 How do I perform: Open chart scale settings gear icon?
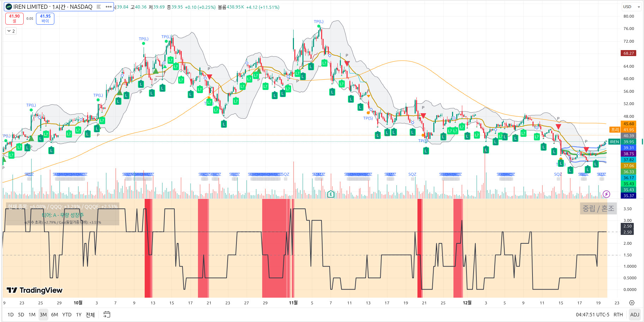(x=632, y=303)
